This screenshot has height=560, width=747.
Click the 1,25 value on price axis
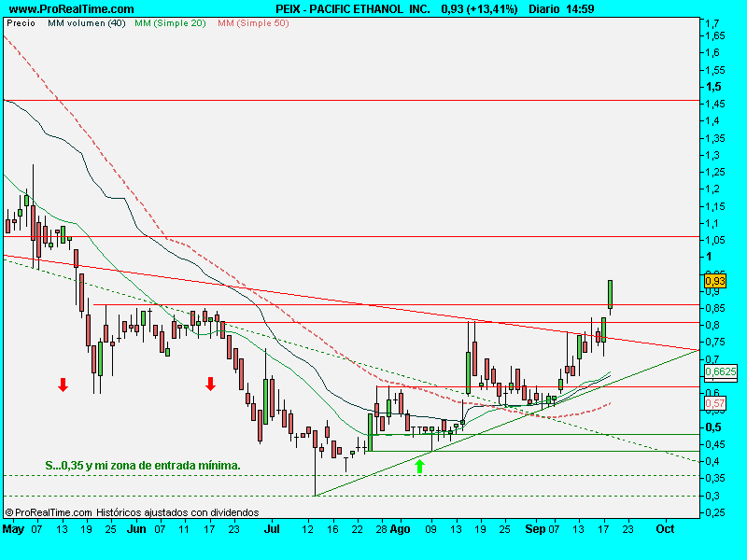click(x=715, y=172)
